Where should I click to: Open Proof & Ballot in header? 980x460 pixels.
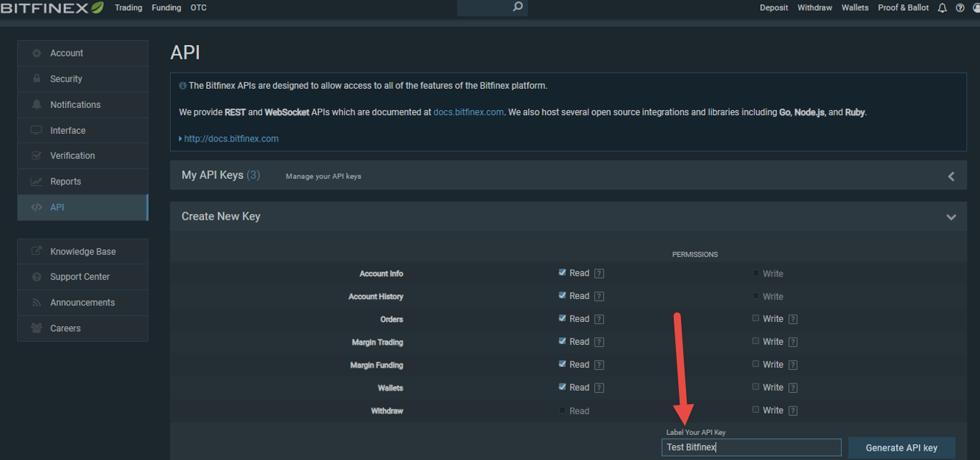(x=903, y=8)
